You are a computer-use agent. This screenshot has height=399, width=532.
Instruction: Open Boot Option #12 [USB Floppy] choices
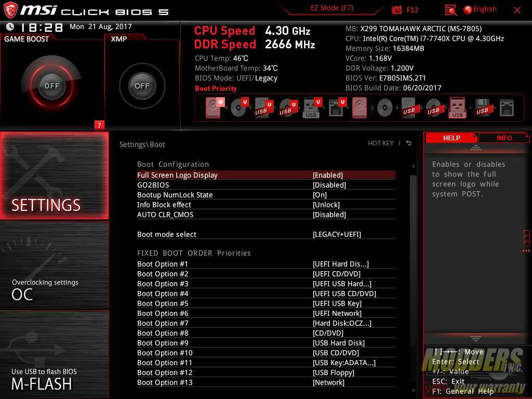266,372
